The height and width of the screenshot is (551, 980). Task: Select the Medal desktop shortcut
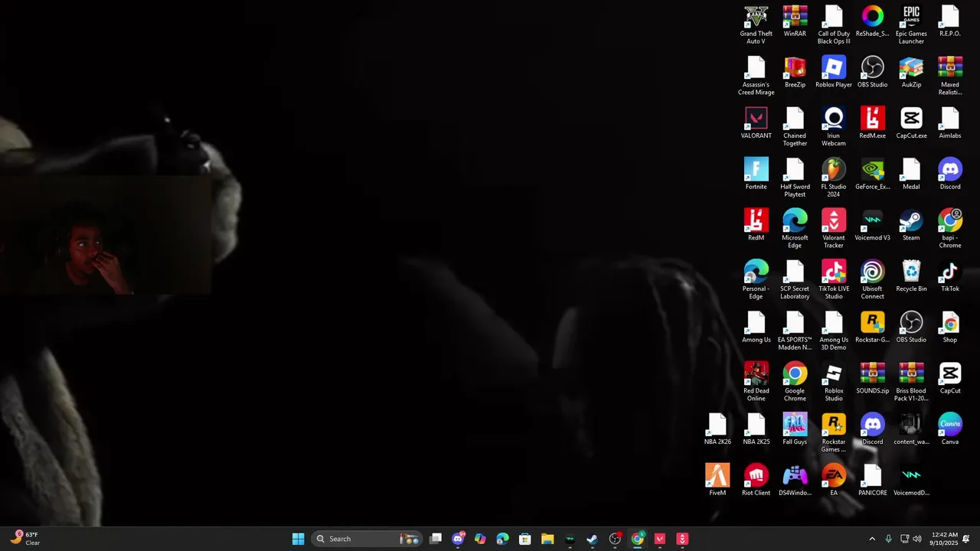click(911, 175)
